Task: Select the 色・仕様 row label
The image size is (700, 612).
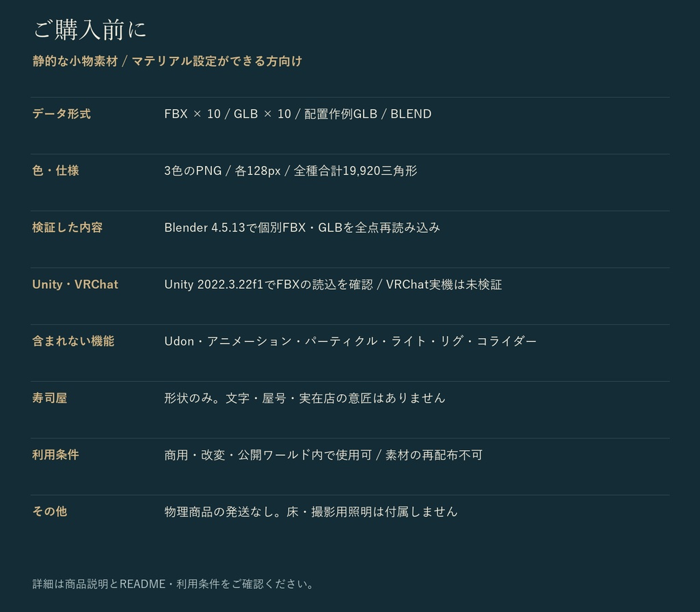Action: click(55, 170)
